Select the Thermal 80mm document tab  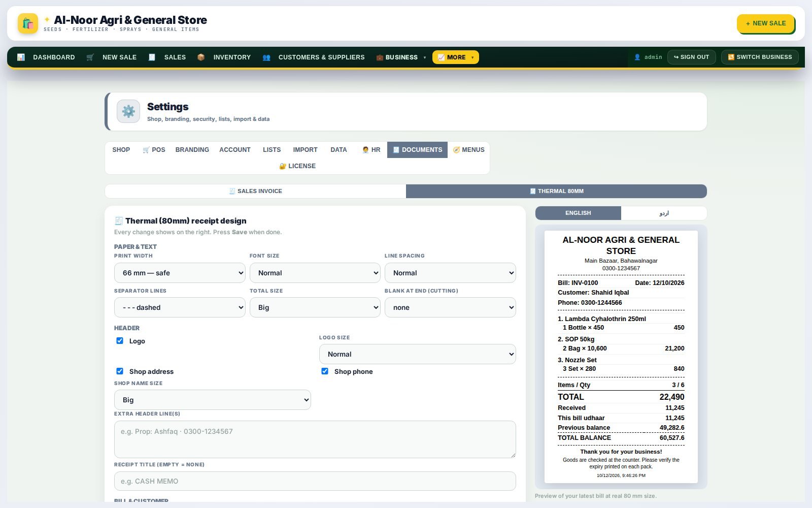[x=556, y=192]
